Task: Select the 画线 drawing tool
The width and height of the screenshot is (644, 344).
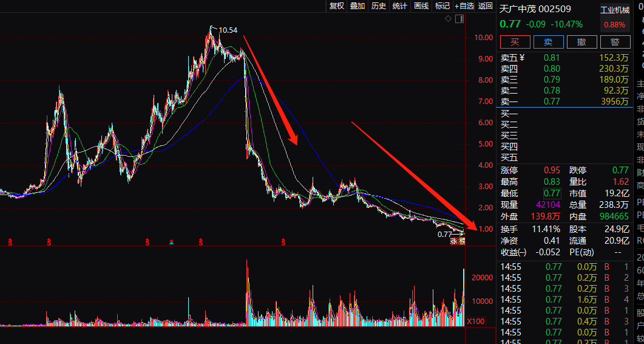Action: point(421,6)
